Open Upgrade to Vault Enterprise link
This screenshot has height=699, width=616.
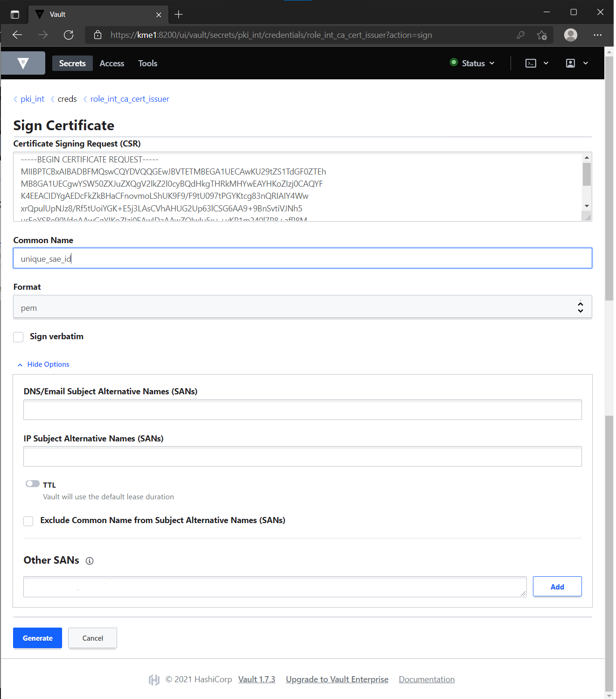[337, 679]
